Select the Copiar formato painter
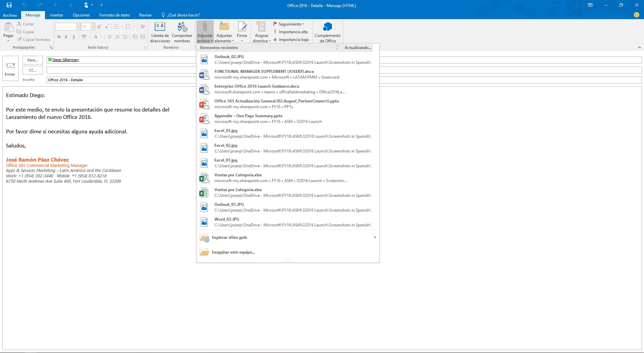The image size is (644, 353). tap(33, 40)
